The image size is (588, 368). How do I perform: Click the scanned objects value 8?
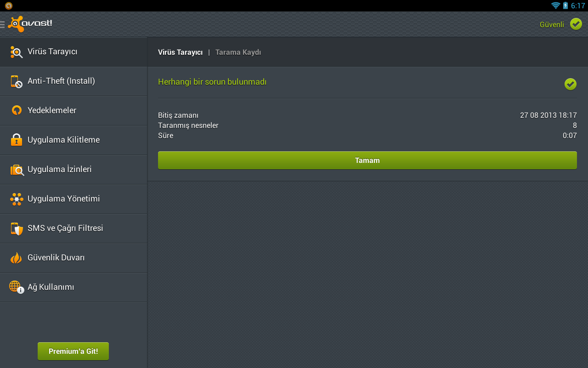coord(575,126)
